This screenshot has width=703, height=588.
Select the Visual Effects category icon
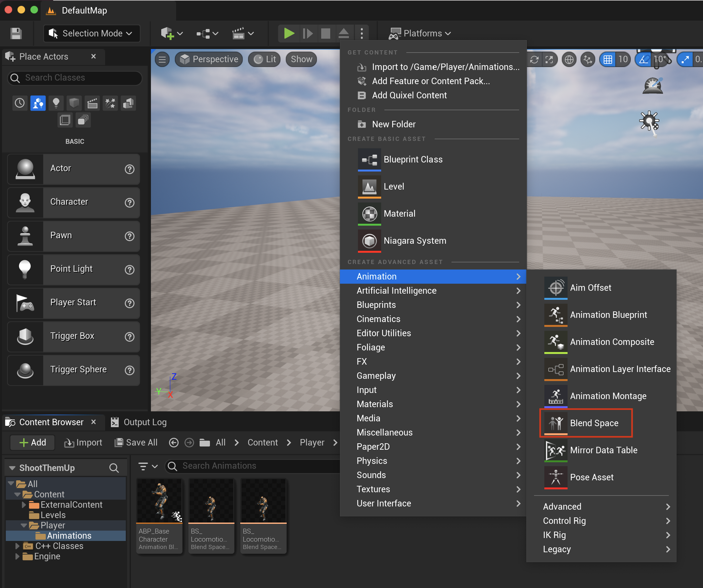110,103
